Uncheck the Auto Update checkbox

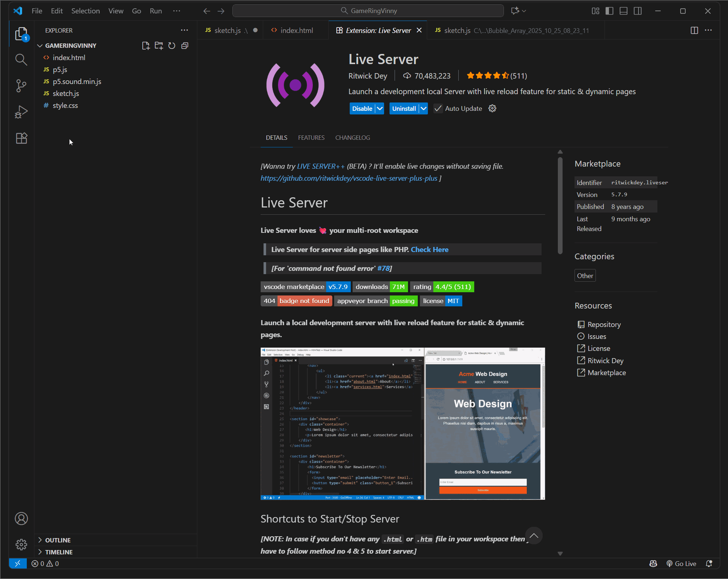[438, 108]
